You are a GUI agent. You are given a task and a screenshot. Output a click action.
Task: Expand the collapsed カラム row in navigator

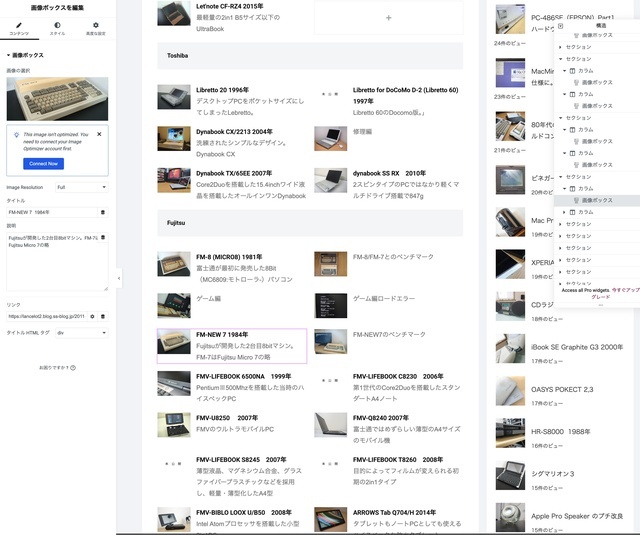coord(564,212)
